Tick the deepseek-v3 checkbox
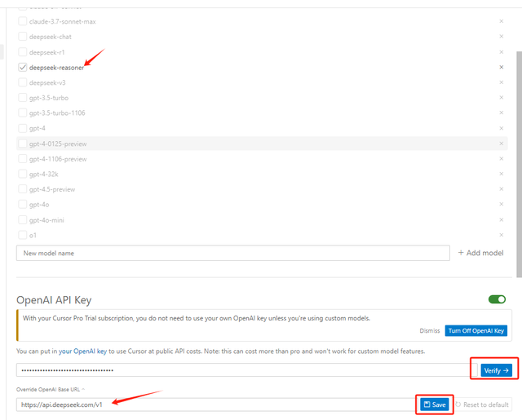The height and width of the screenshot is (420, 522). coord(22,82)
